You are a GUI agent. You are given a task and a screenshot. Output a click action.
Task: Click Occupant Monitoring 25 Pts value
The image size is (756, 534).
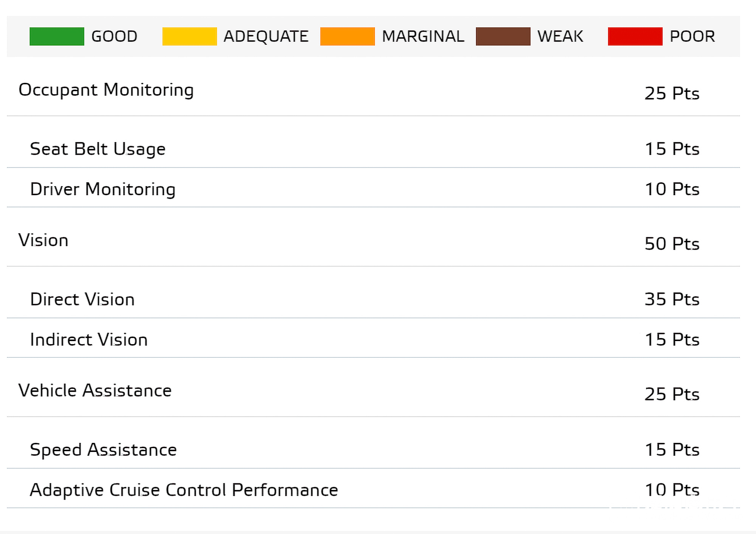coord(672,93)
